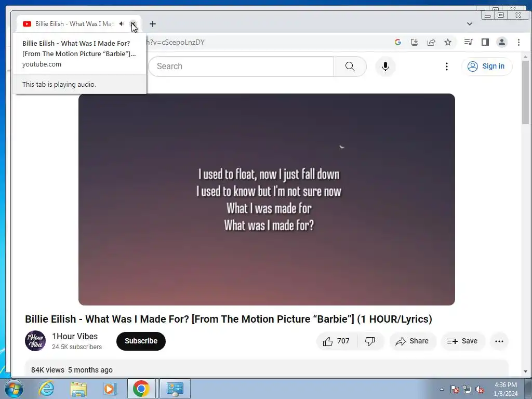Click the YouTube Search field
This screenshot has height=399, width=532.
[241, 66]
